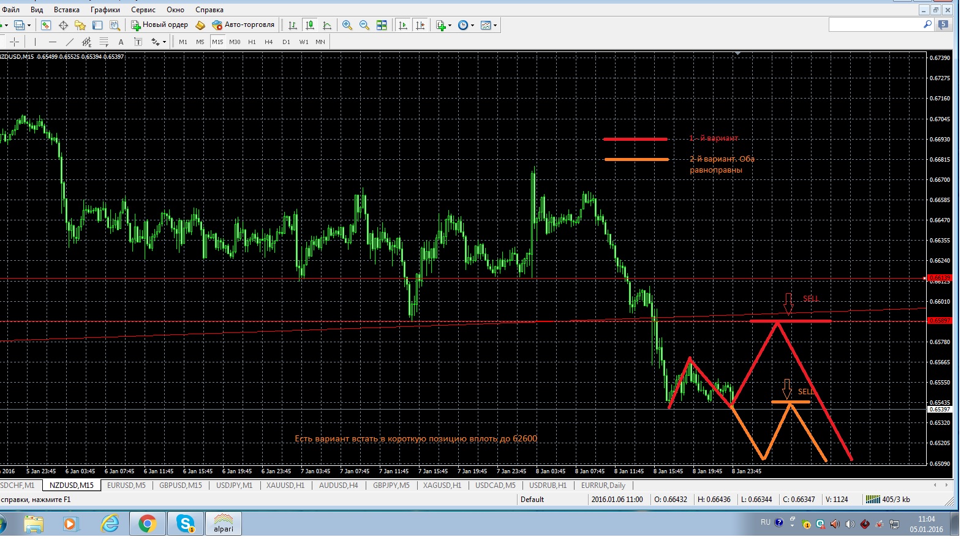
Task: Select the equidistant channel tool
Action: (x=86, y=42)
